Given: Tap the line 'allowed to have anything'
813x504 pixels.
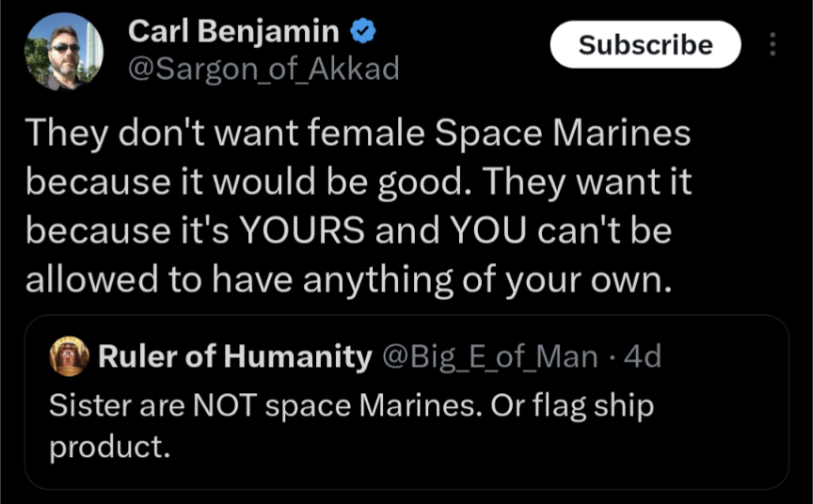Looking at the screenshot, I should click(348, 279).
